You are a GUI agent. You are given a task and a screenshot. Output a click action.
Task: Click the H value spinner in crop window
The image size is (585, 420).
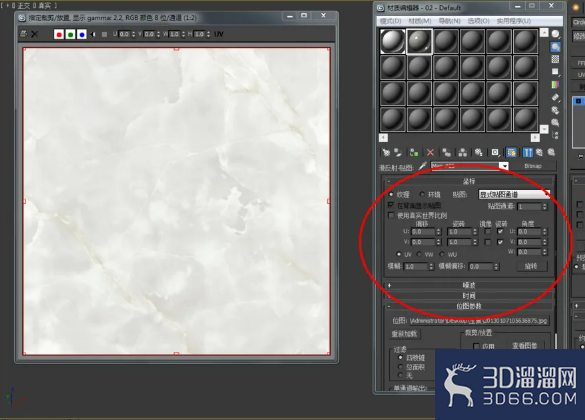click(x=208, y=34)
